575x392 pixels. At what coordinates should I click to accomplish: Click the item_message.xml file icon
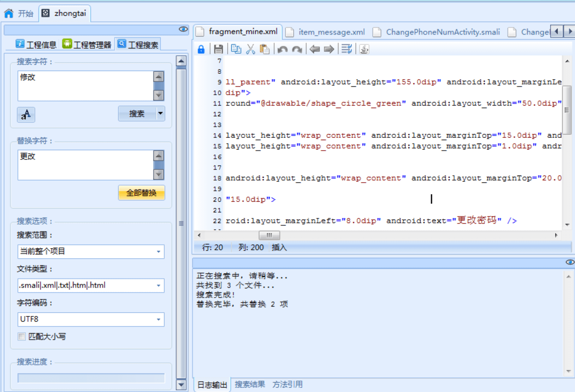(289, 32)
